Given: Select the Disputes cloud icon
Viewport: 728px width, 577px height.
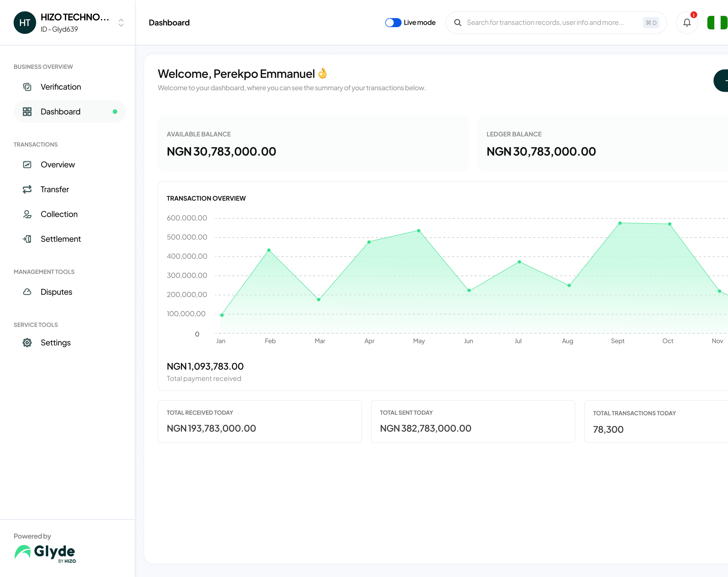Looking at the screenshot, I should 27,291.
